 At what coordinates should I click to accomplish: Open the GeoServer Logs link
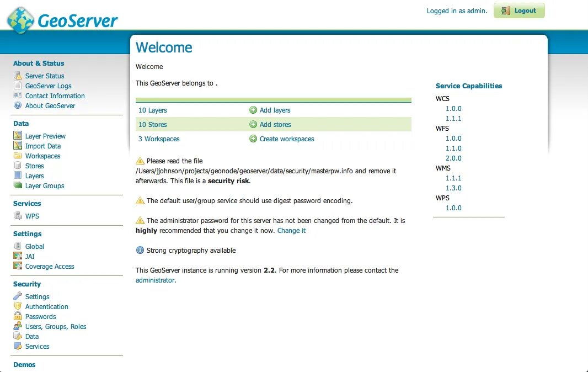[x=49, y=86]
